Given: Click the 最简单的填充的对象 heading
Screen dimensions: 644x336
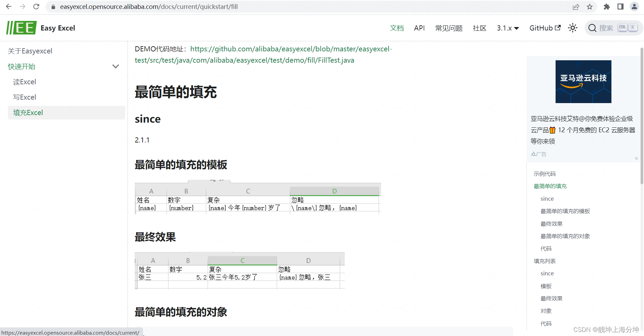Looking at the screenshot, I should click(181, 312).
